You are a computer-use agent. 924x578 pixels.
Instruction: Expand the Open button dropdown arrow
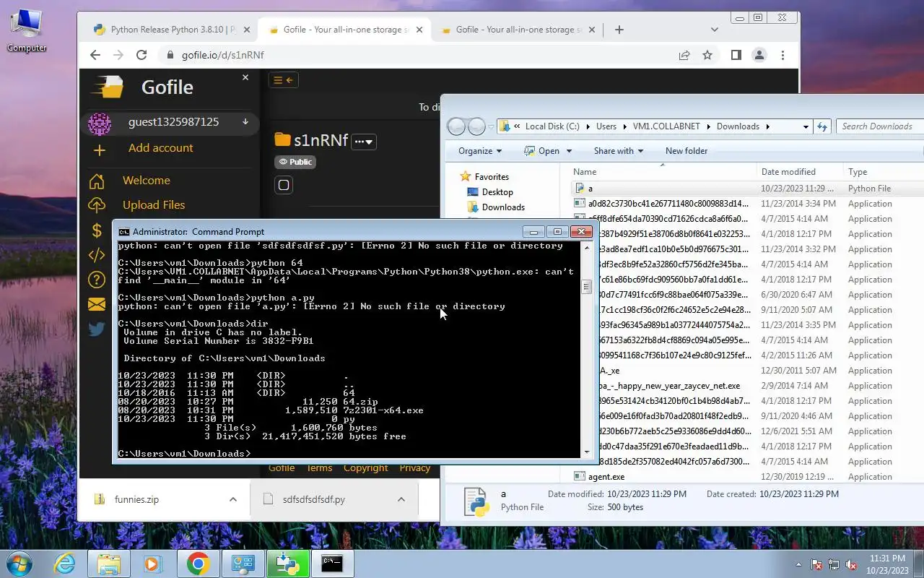coord(569,151)
